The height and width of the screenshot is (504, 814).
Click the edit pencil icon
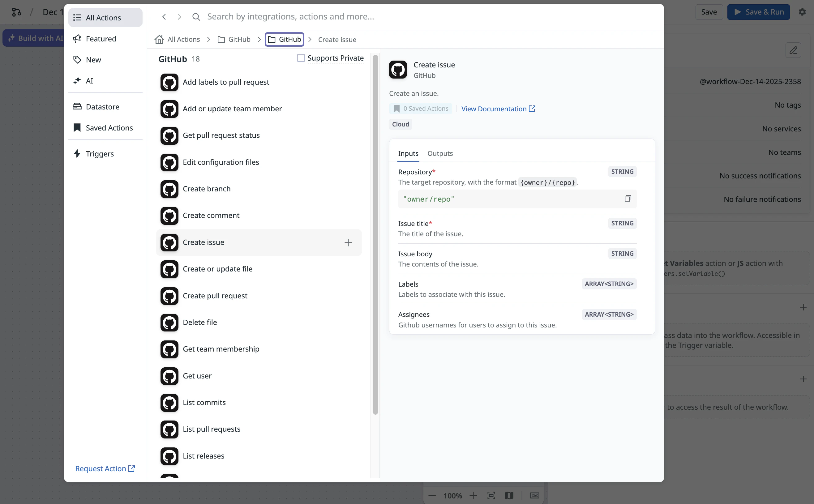(793, 50)
